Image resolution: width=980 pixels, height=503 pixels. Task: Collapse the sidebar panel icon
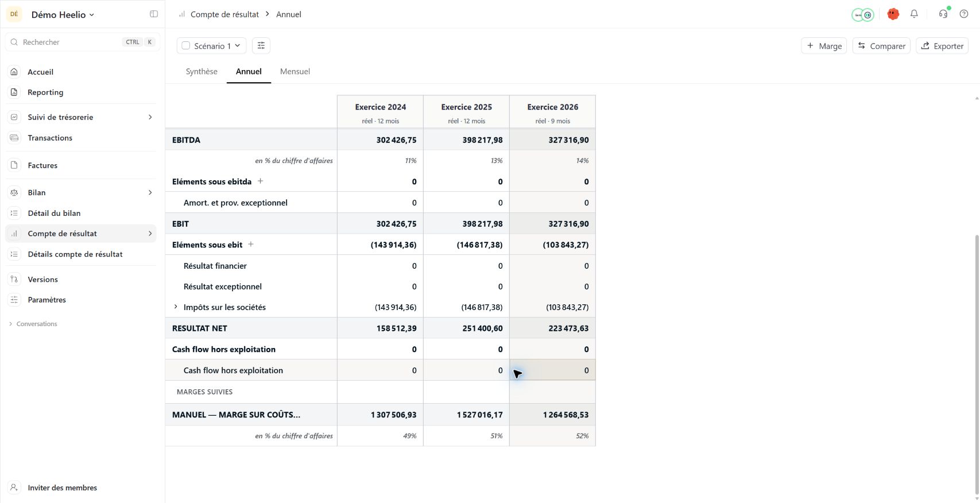154,14
